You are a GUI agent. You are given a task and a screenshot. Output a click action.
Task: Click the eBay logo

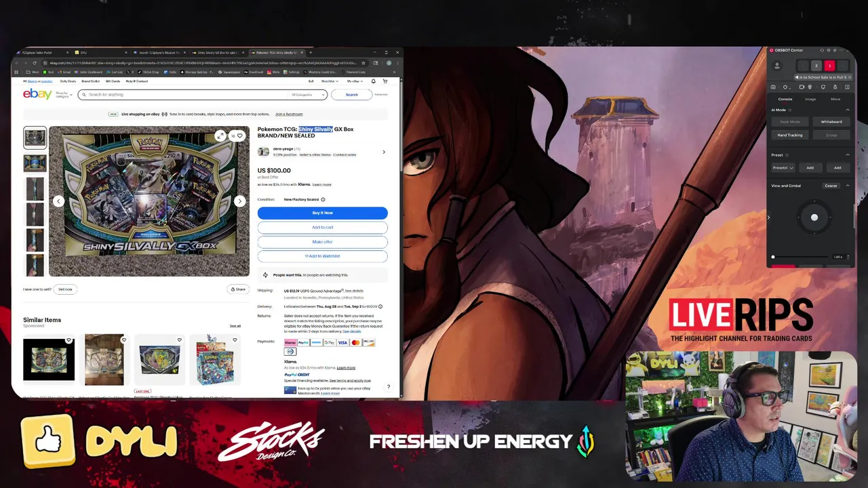click(x=37, y=94)
